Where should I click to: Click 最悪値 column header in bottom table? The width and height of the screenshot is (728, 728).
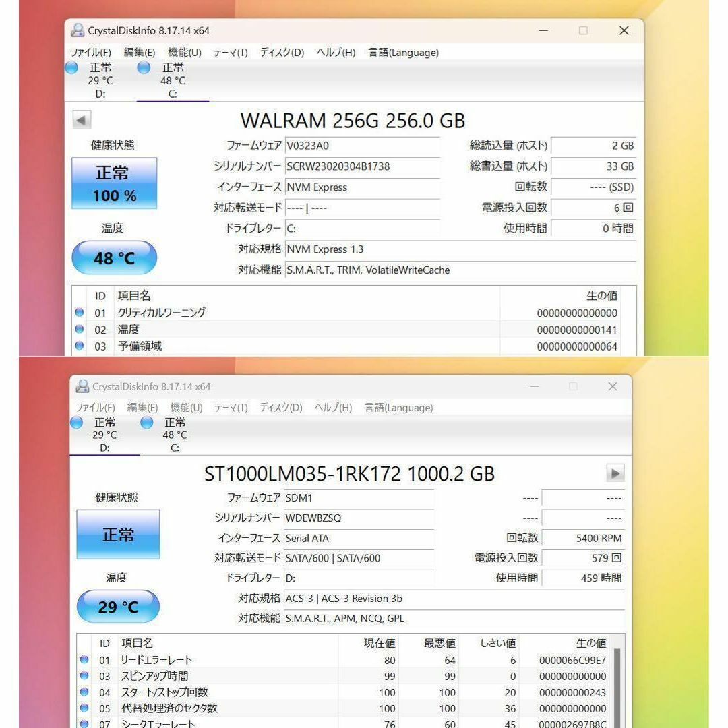[x=439, y=643]
